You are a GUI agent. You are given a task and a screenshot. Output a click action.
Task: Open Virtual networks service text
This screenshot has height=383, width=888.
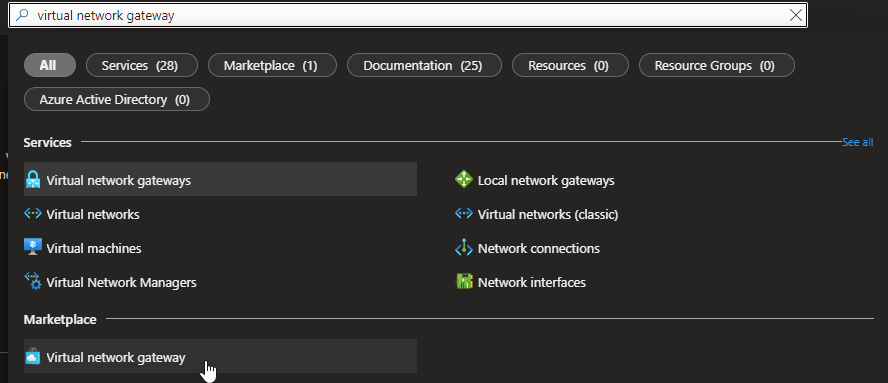[93, 215]
